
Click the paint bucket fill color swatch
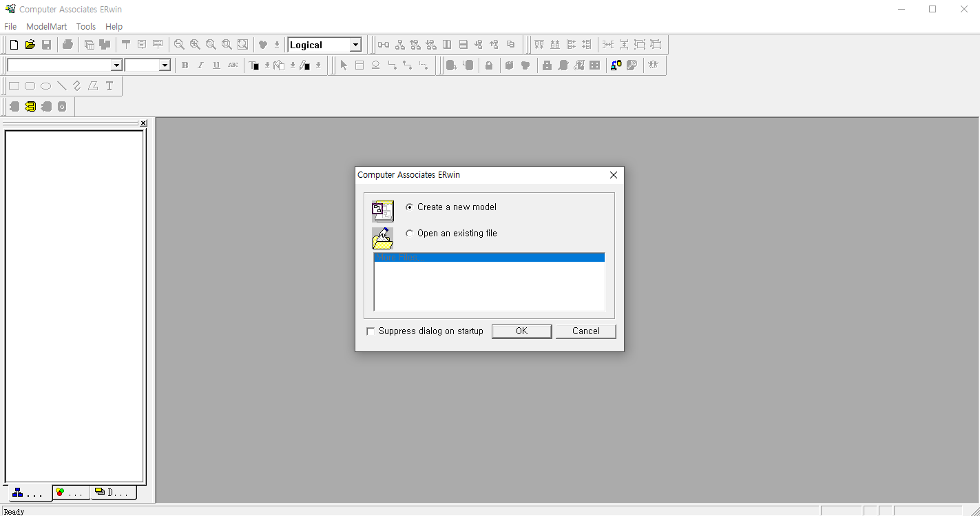tap(280, 65)
